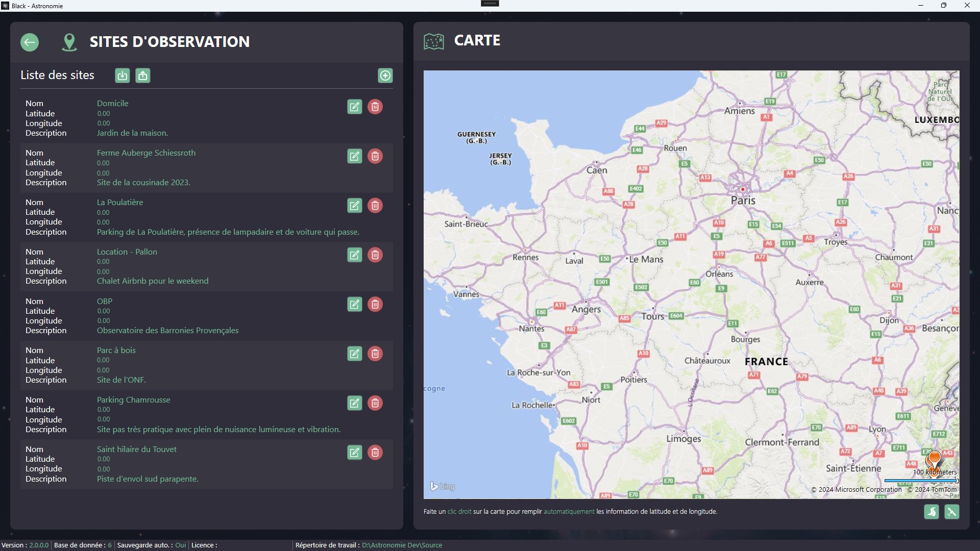
Task: Edit the Saint hilaire du Touvet site
Action: point(354,453)
